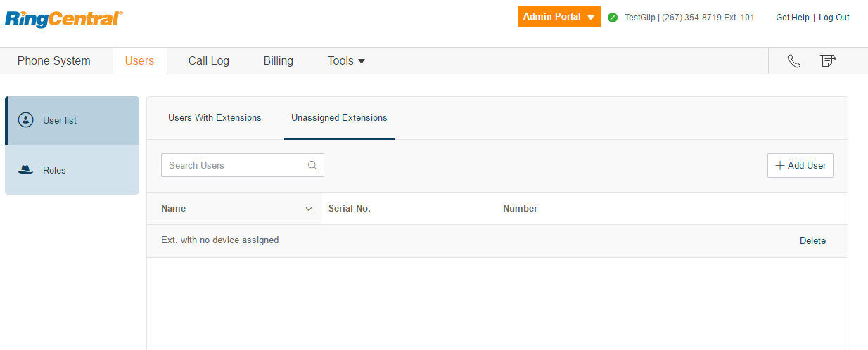Screen dimensions: 868x350
Task: Select the Unassigned Extensions tab
Action: 339,117
